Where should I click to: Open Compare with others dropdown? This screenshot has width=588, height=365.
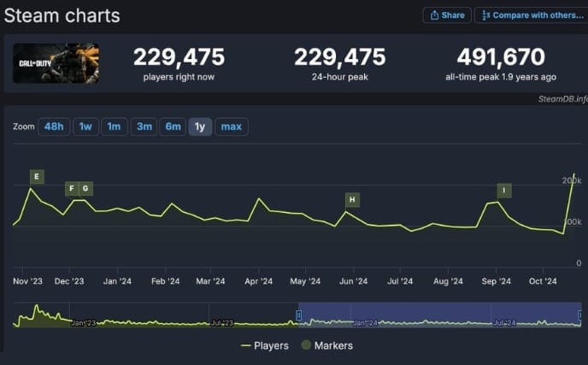(x=529, y=15)
